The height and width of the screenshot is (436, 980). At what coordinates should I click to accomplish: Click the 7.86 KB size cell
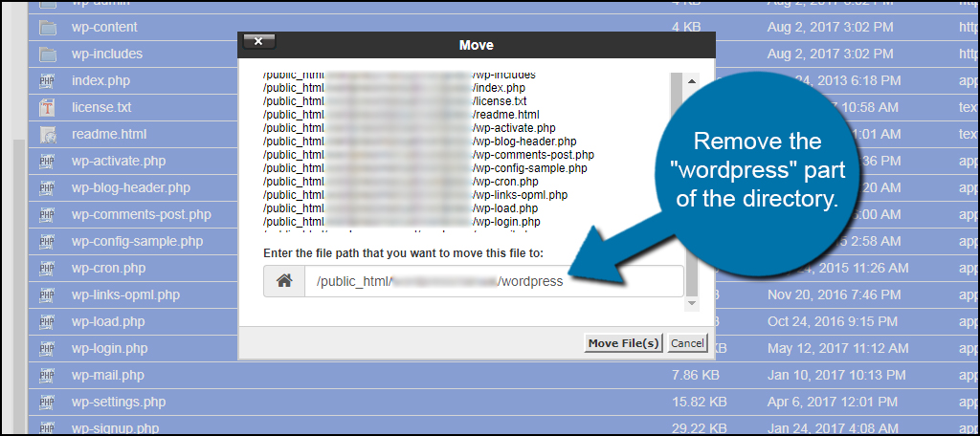pos(695,376)
